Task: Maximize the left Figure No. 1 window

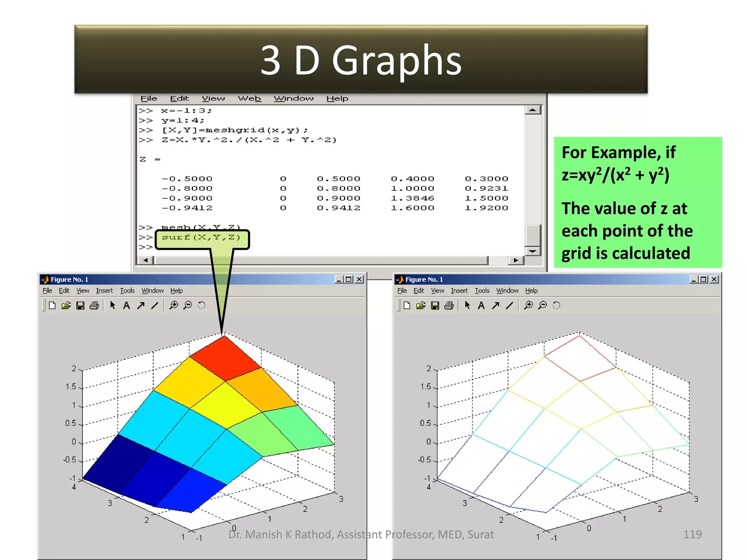Action: coord(349,280)
